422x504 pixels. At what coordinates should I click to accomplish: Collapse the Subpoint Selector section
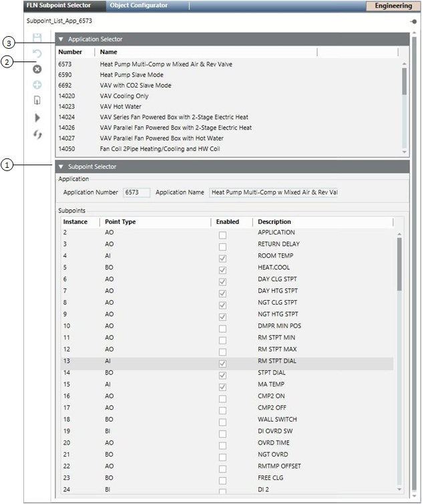pos(61,166)
